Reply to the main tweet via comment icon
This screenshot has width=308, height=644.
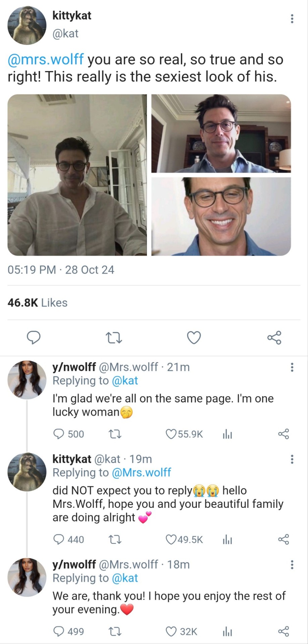[34, 337]
